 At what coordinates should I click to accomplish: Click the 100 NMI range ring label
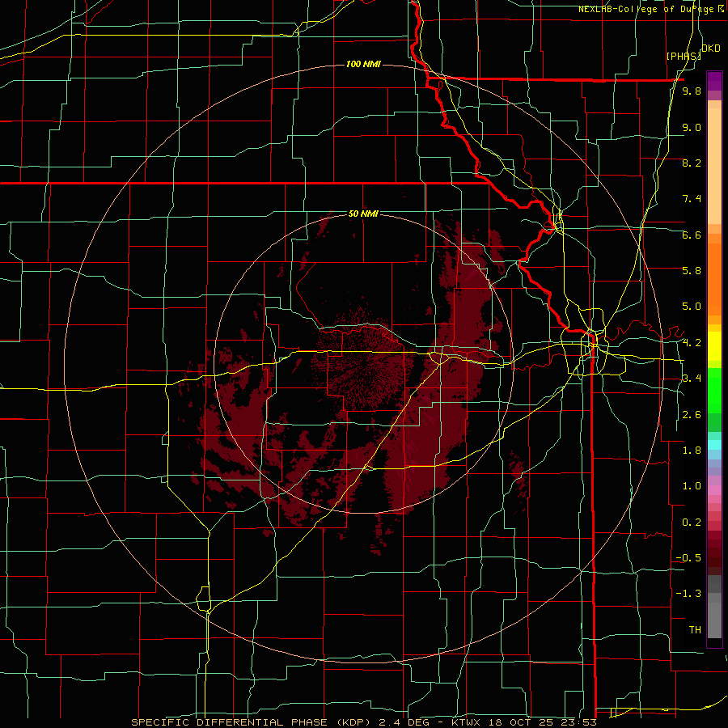tap(363, 64)
